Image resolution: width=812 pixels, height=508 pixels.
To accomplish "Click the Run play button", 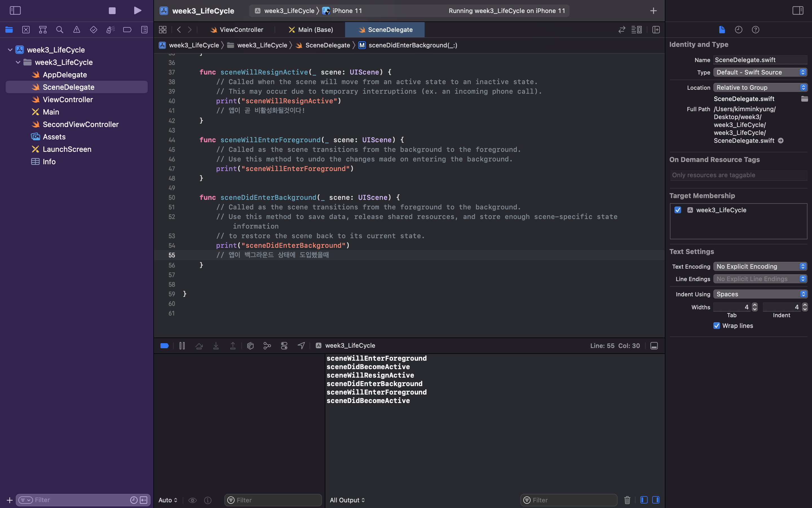I will pos(138,11).
